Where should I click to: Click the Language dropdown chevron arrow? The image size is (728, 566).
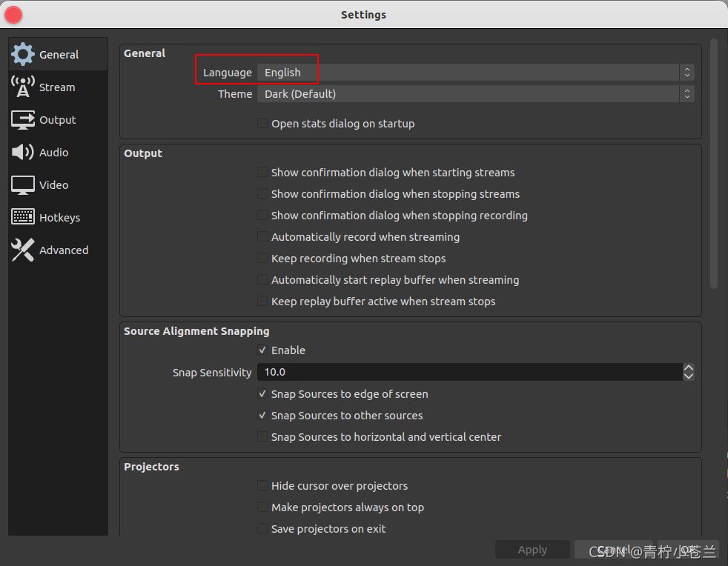click(x=686, y=72)
